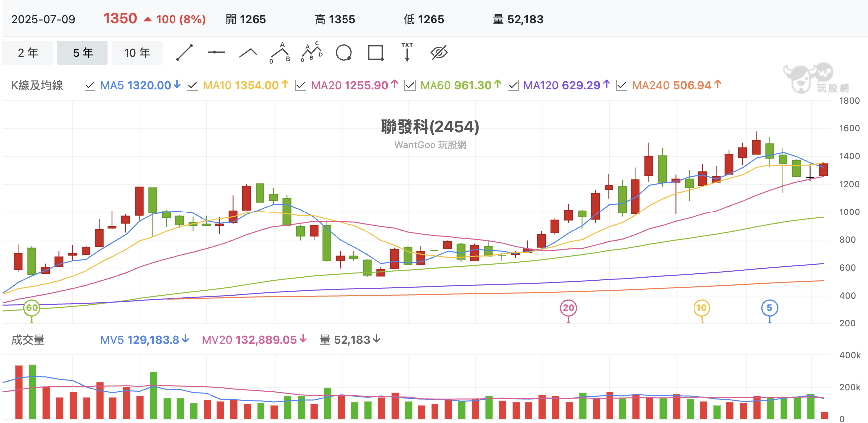
Task: Select the angle line drawing tool
Action: [248, 53]
